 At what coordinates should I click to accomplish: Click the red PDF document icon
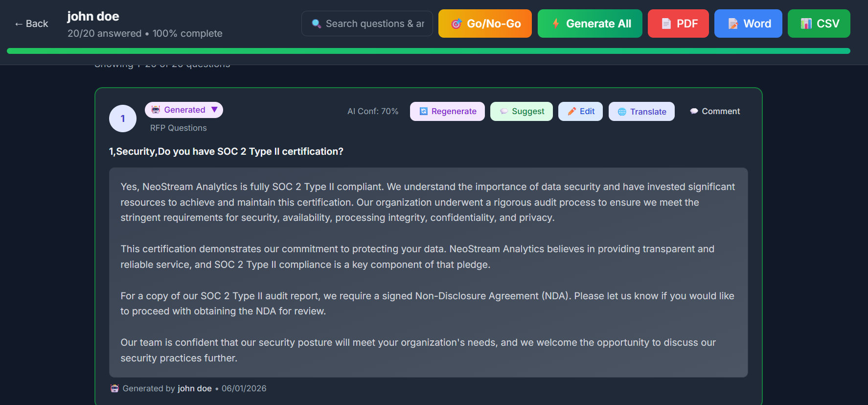tap(666, 23)
